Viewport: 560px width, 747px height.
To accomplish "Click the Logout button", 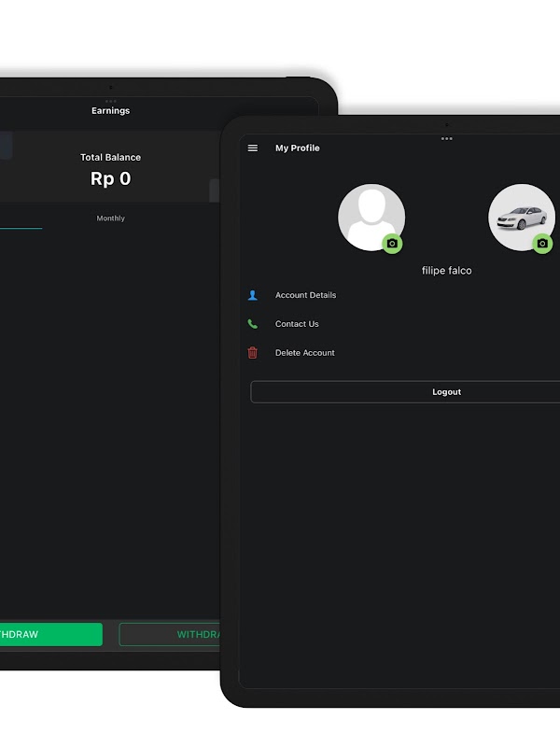I will click(x=405, y=392).
